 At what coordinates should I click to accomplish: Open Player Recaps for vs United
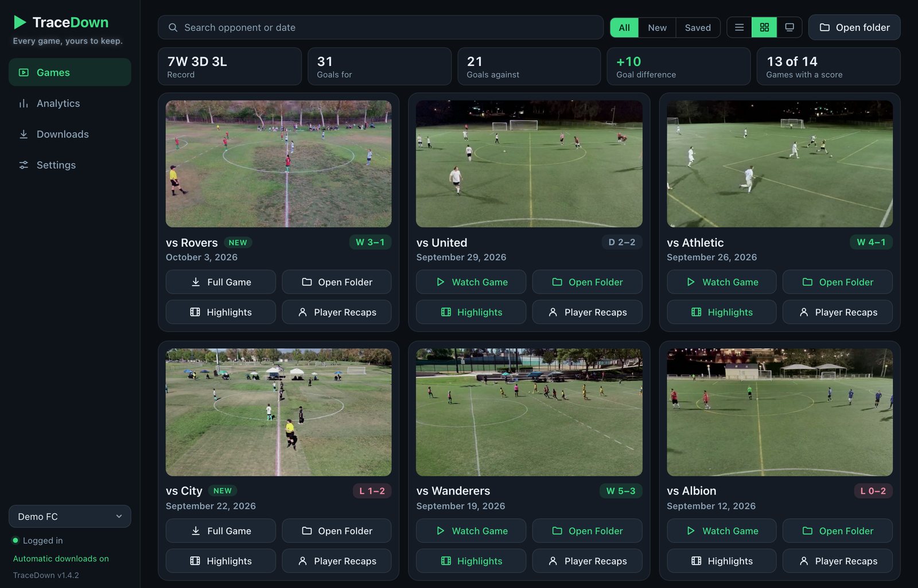point(587,312)
